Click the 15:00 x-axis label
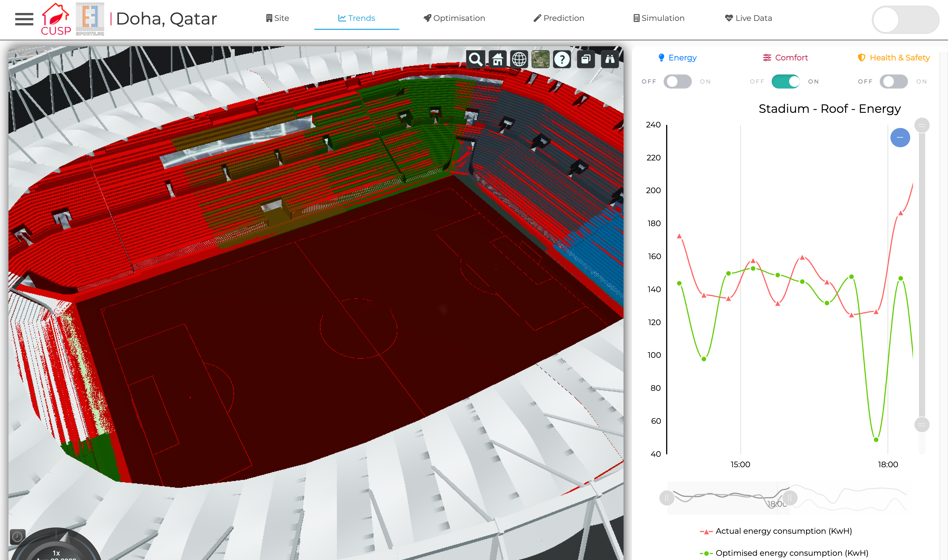The height and width of the screenshot is (560, 948). 740,464
